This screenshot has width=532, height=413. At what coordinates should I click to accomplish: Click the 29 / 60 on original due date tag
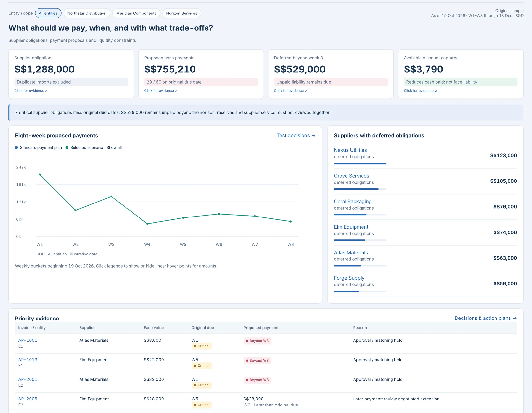click(x=201, y=82)
